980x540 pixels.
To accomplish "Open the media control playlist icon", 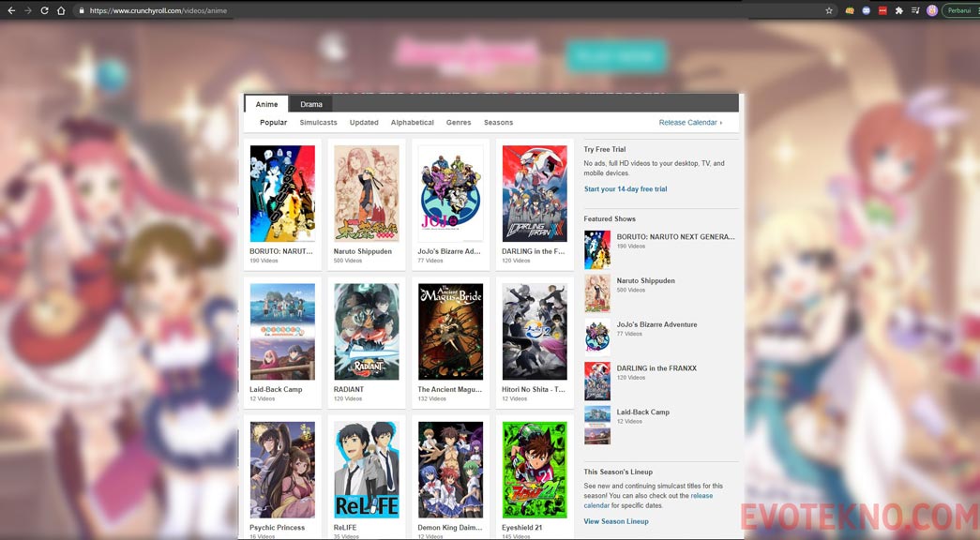I will (915, 10).
